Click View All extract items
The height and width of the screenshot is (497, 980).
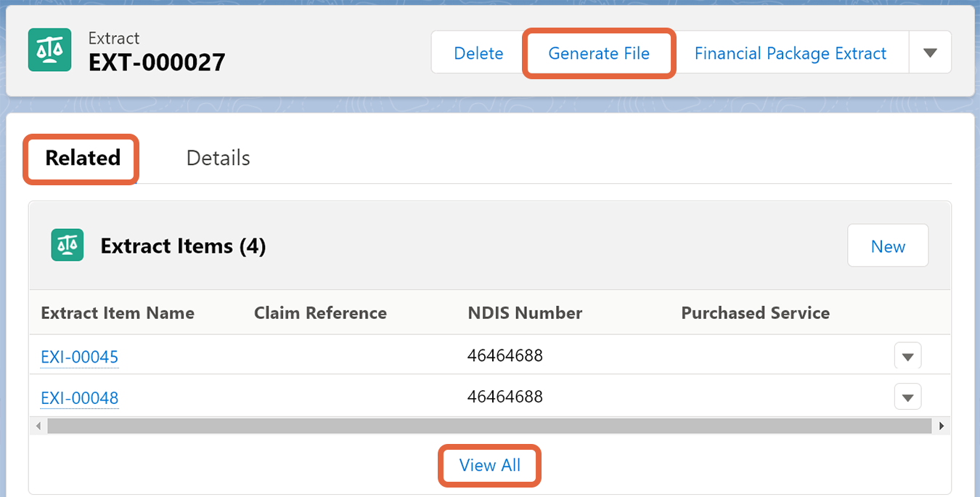[490, 465]
